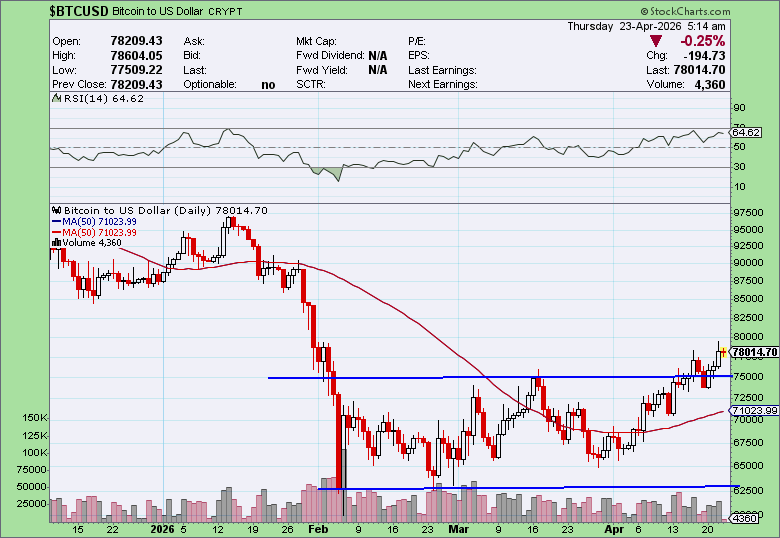780x538 pixels.
Task: Select the red MA(50) legend marker
Action: click(57, 232)
